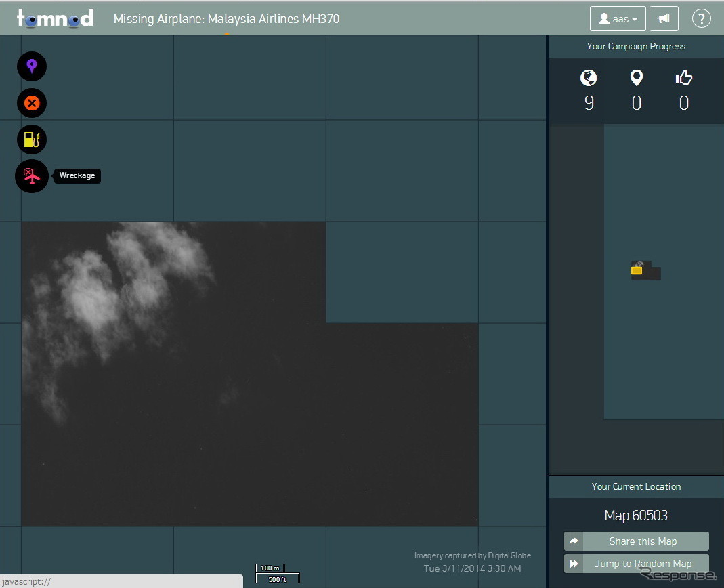Click the 'Your Campaign Progress' header
This screenshot has width=724, height=588.
[x=636, y=47]
